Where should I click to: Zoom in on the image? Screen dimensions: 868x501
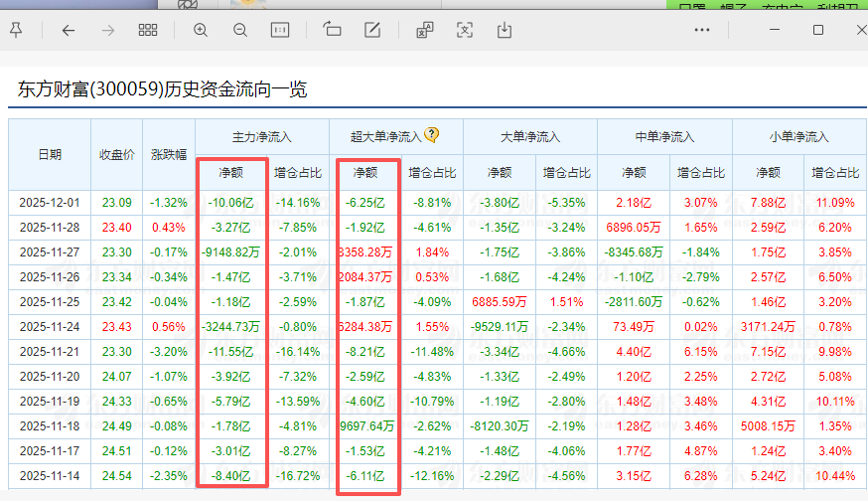click(201, 30)
